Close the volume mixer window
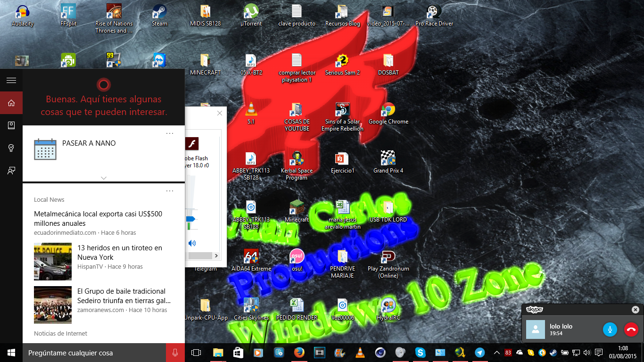 coord(220,113)
